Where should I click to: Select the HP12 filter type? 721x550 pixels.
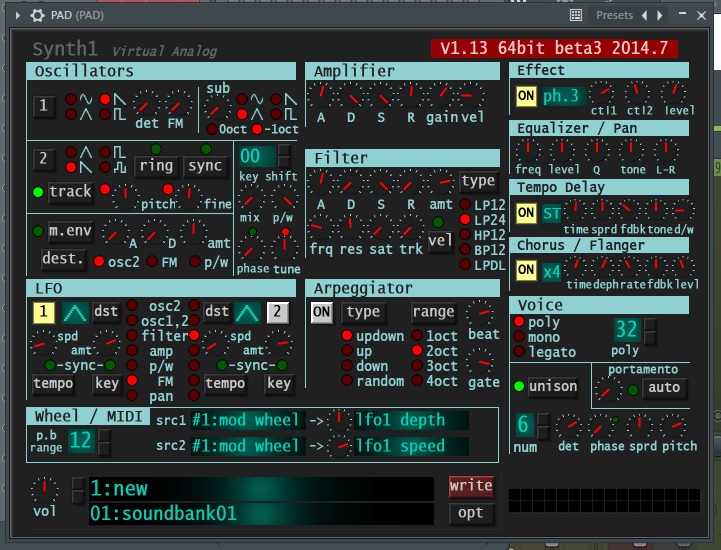tap(465, 235)
